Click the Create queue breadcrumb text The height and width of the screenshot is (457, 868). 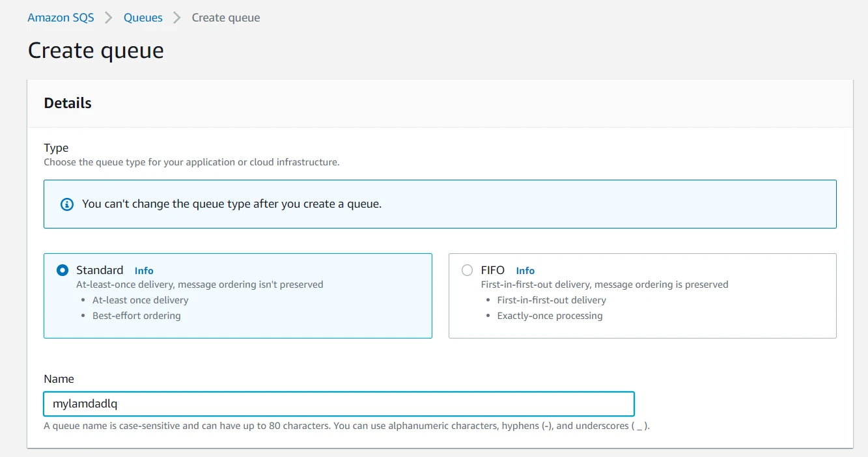coord(225,18)
